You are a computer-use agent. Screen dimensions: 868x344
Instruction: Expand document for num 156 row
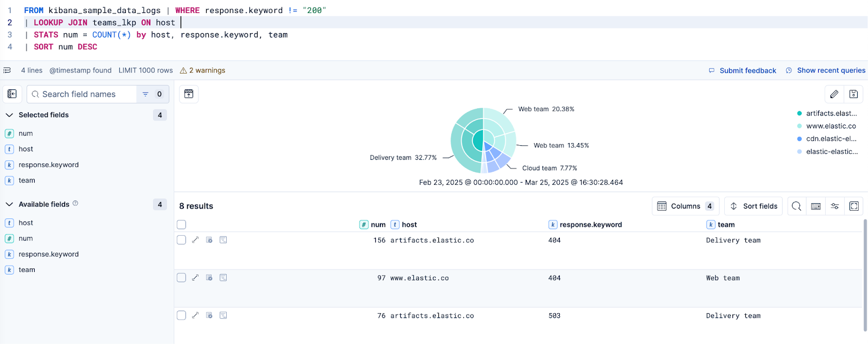point(195,240)
